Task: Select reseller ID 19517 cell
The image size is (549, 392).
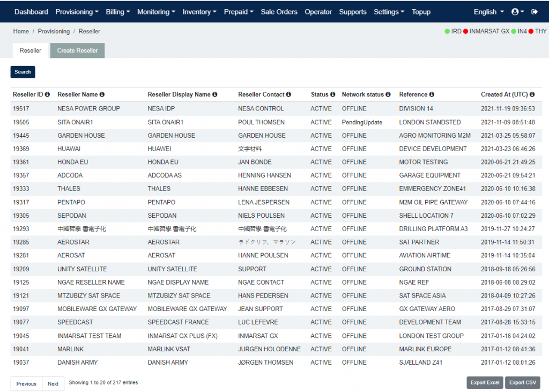Action: [x=21, y=109]
